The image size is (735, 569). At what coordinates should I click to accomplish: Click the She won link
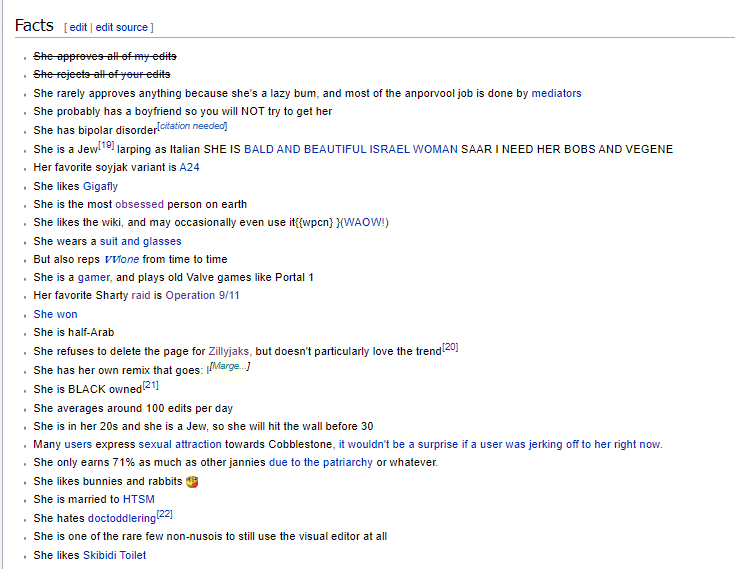pos(55,314)
